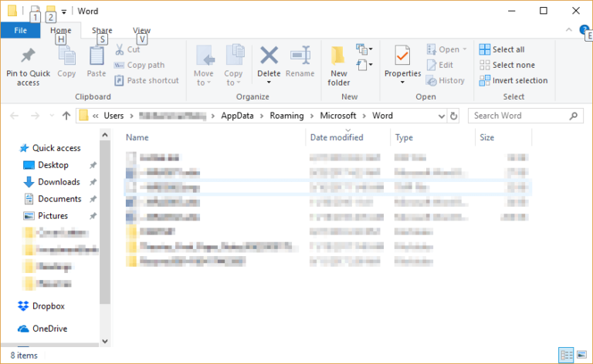593x364 pixels.
Task: Choose Copy path in the ribbon
Action: (x=139, y=65)
